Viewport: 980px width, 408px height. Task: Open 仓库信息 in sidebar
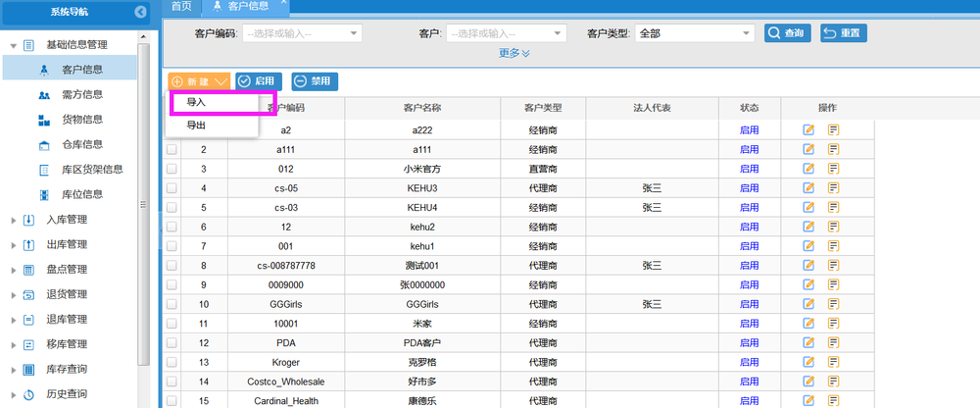(82, 145)
